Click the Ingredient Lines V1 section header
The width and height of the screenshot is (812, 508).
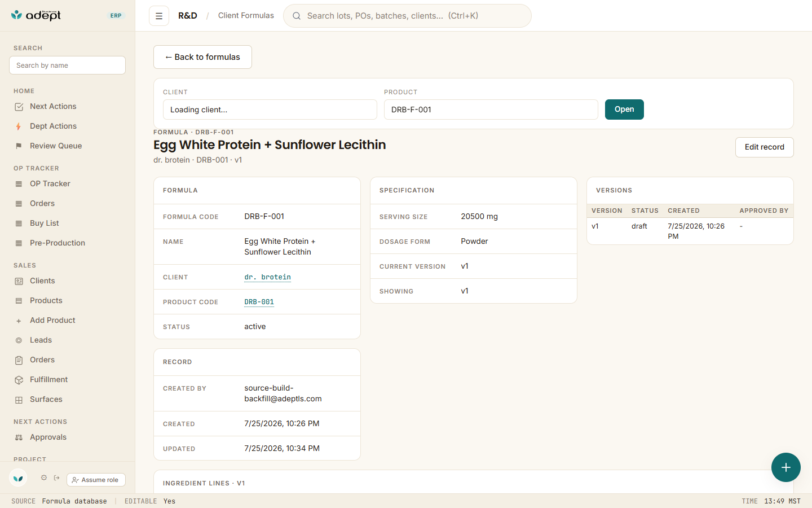coord(204,483)
